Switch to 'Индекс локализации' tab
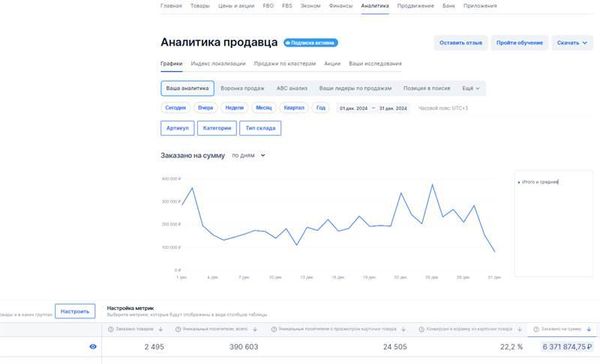Screen dimensions: 600x364 click(x=217, y=64)
